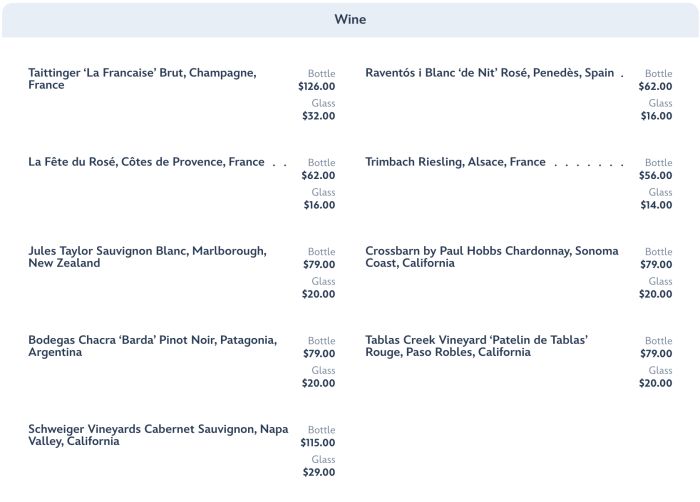Click Trimbach Riesling $56.00 bottle price
The width and height of the screenshot is (700, 502).
(x=656, y=176)
